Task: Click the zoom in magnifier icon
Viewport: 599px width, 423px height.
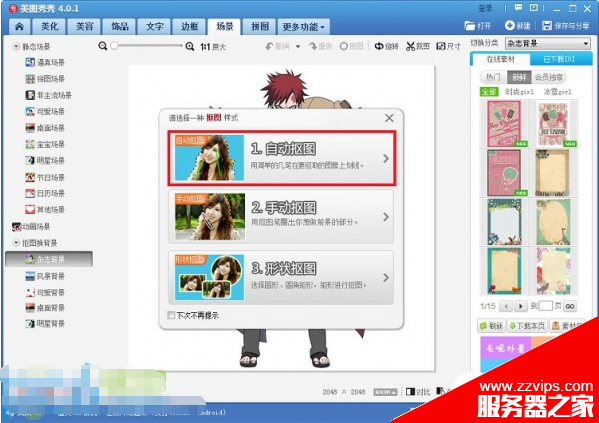Action: (190, 47)
